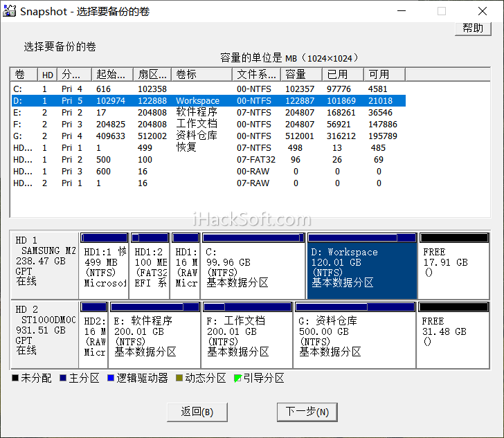
Task: Click the FREE 17.91 GB block
Action: click(x=454, y=266)
